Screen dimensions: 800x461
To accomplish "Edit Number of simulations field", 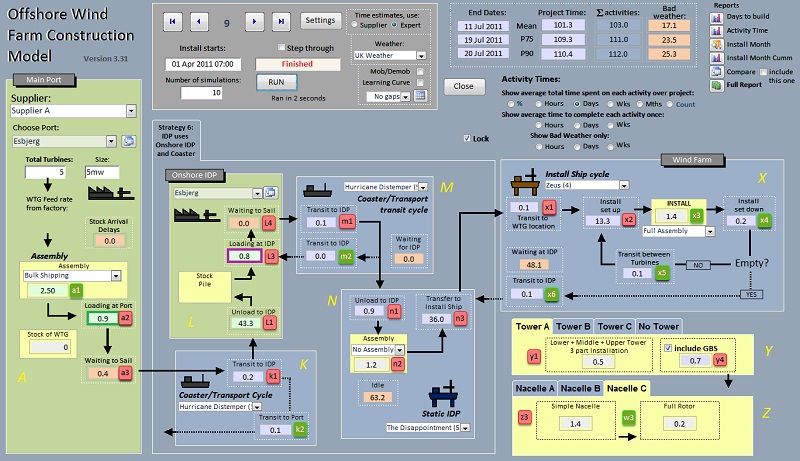I will point(202,93).
